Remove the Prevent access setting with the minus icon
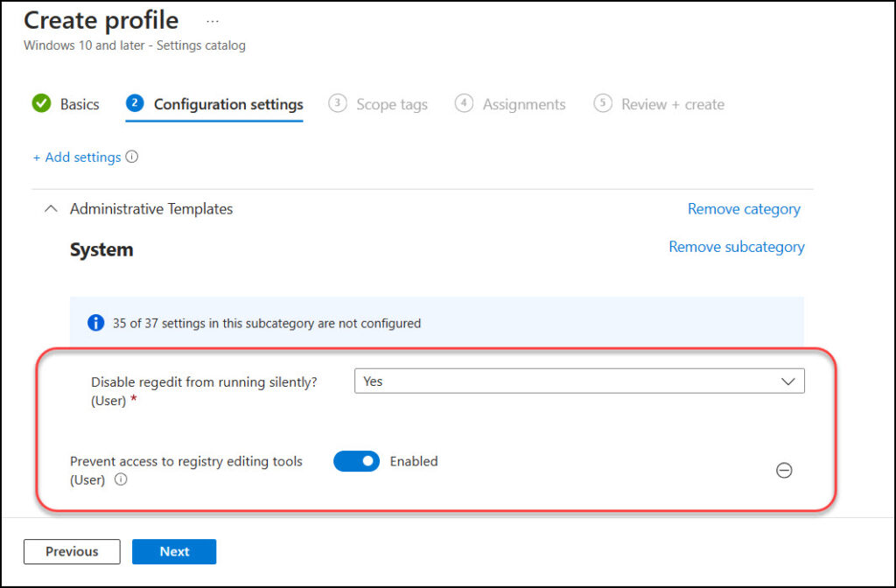Viewport: 896px width, 588px height. click(784, 470)
